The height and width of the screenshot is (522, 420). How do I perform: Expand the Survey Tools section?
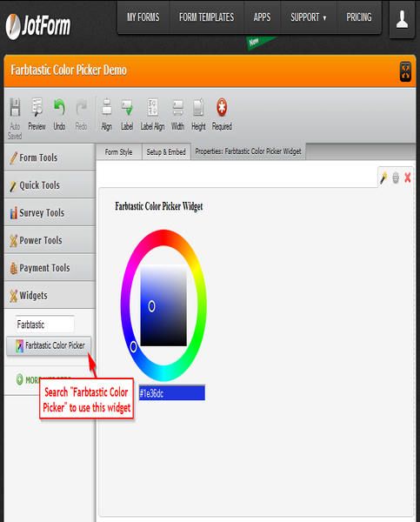pyautogui.click(x=50, y=213)
